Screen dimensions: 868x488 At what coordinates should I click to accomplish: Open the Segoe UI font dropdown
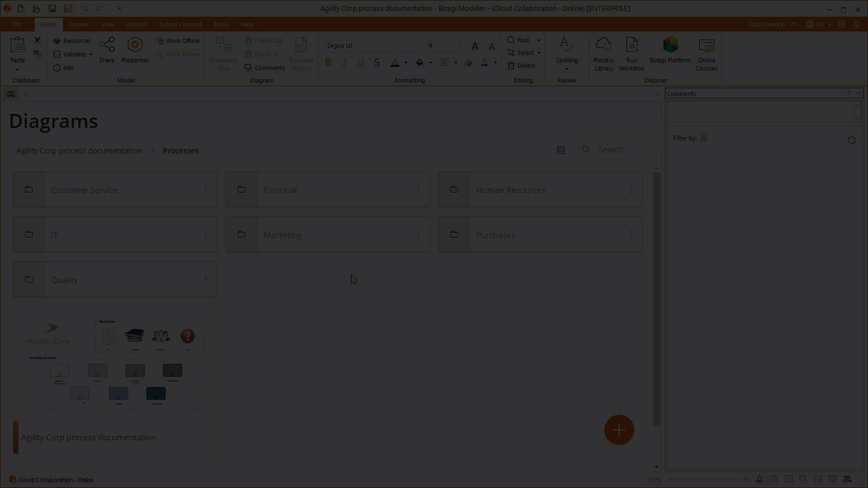click(419, 46)
